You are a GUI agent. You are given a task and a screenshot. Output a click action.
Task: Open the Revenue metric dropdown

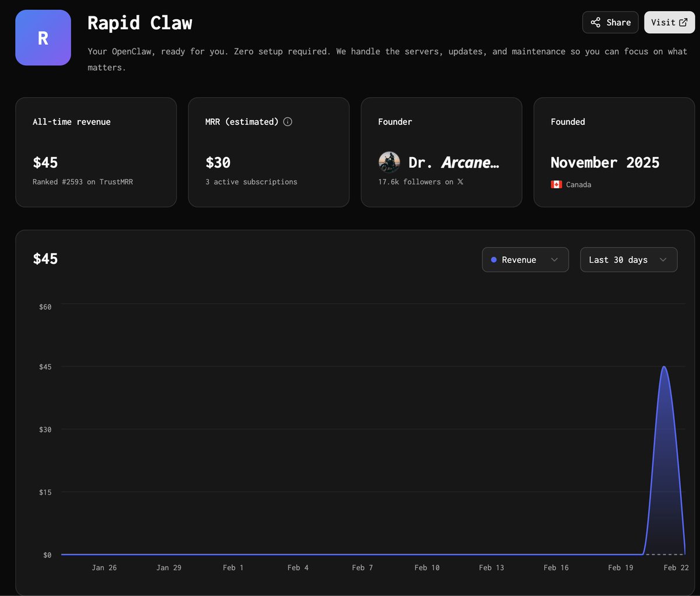coord(525,260)
